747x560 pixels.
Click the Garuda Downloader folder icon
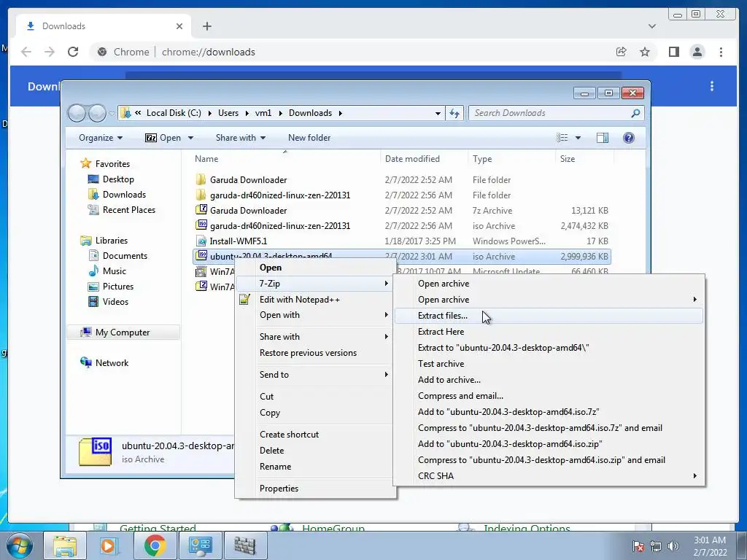click(201, 180)
